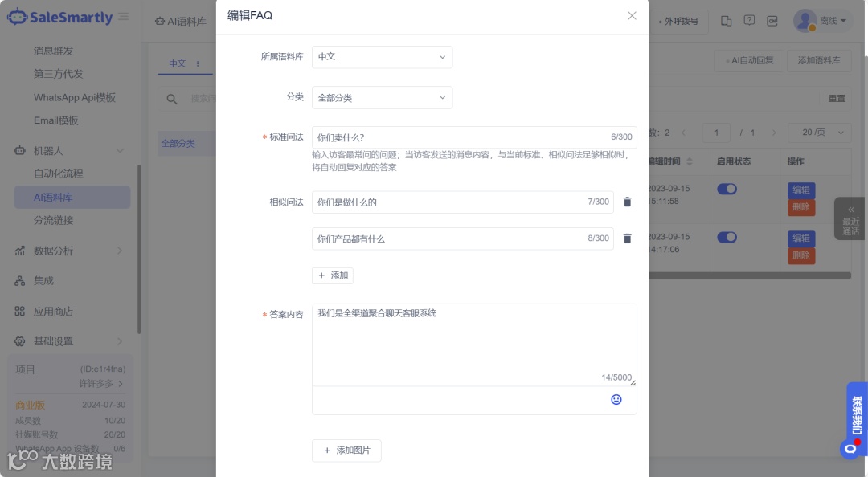The width and height of the screenshot is (868, 477).
Task: Click the AI语料库 page header title
Action: coord(181,22)
